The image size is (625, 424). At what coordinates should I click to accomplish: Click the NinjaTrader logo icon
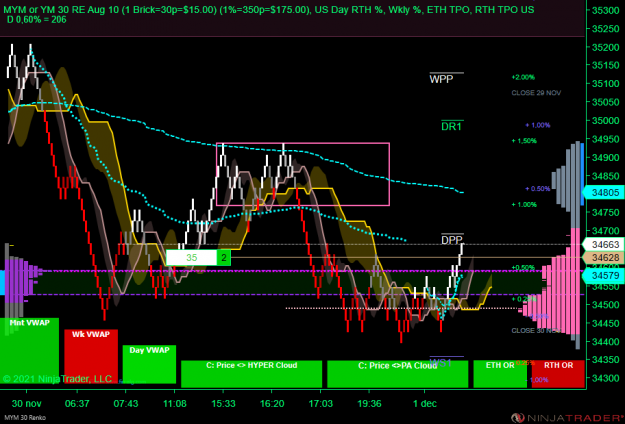pyautogui.click(x=519, y=417)
